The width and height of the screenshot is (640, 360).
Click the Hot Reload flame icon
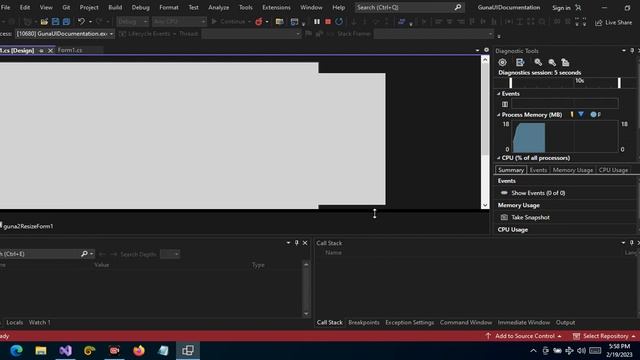[x=258, y=22]
